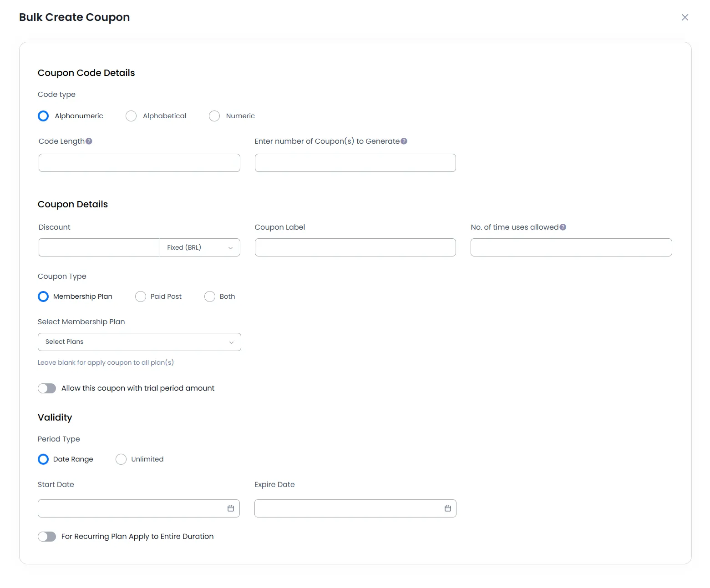710x588 pixels.
Task: Choose Numeric as the code type
Action: (214, 116)
